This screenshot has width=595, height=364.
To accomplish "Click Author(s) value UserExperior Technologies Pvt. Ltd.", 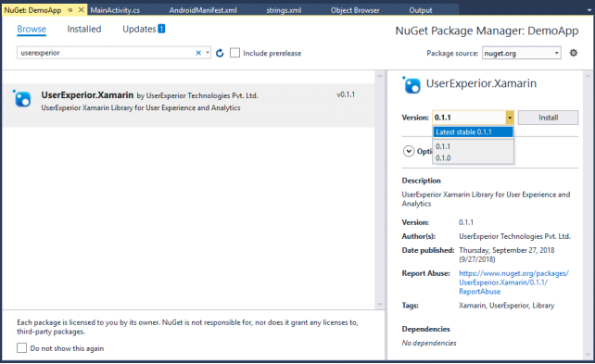I will point(514,236).
